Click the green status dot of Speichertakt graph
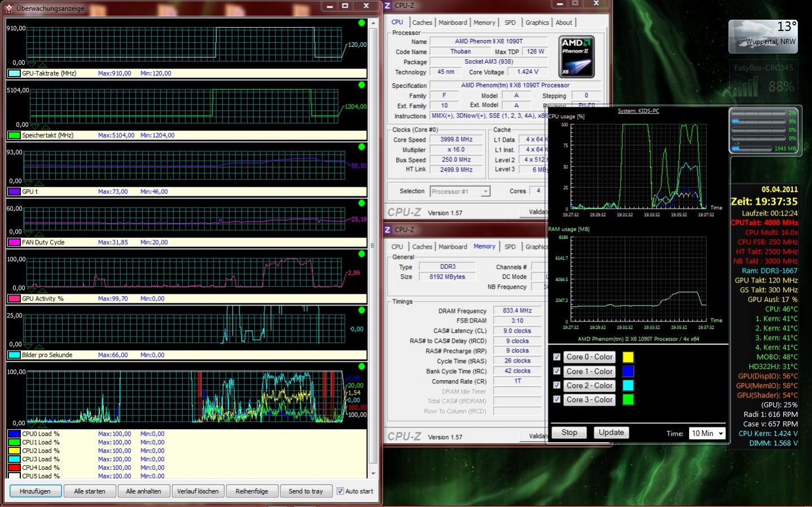This screenshot has width=812, height=507. coord(362,85)
